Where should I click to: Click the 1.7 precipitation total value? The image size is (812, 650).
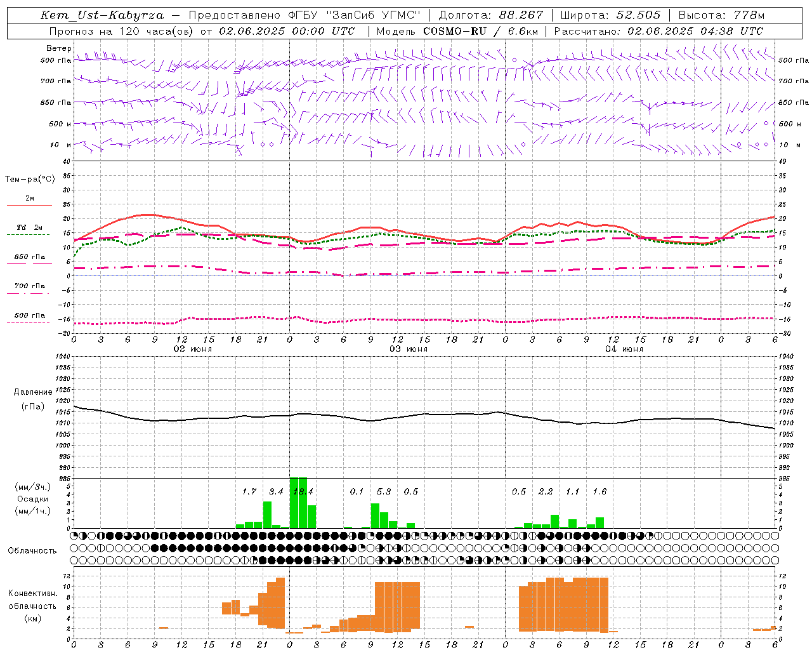pyautogui.click(x=249, y=491)
